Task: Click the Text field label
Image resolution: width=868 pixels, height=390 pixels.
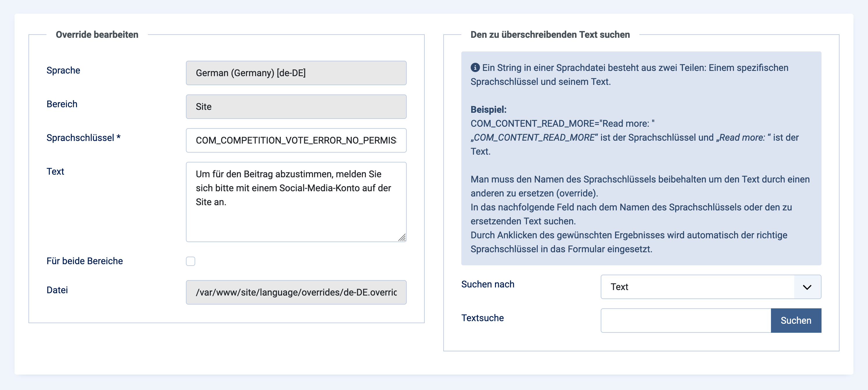Action: point(55,171)
